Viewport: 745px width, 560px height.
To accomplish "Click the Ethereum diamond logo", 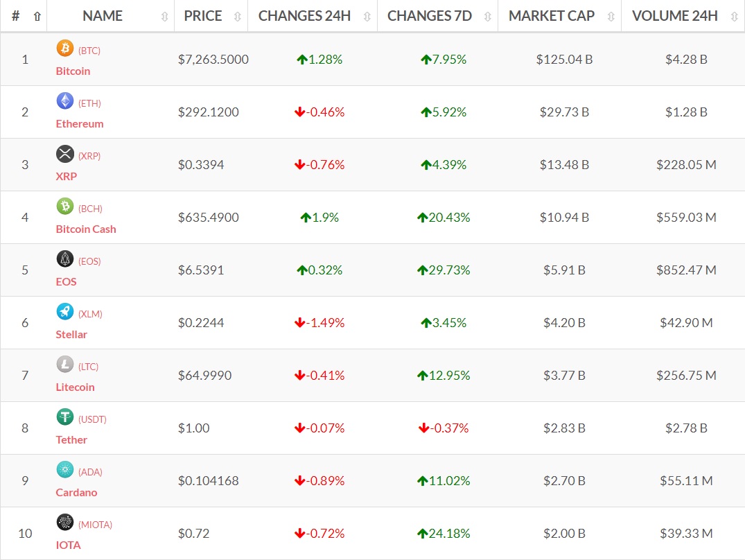I will [65, 100].
